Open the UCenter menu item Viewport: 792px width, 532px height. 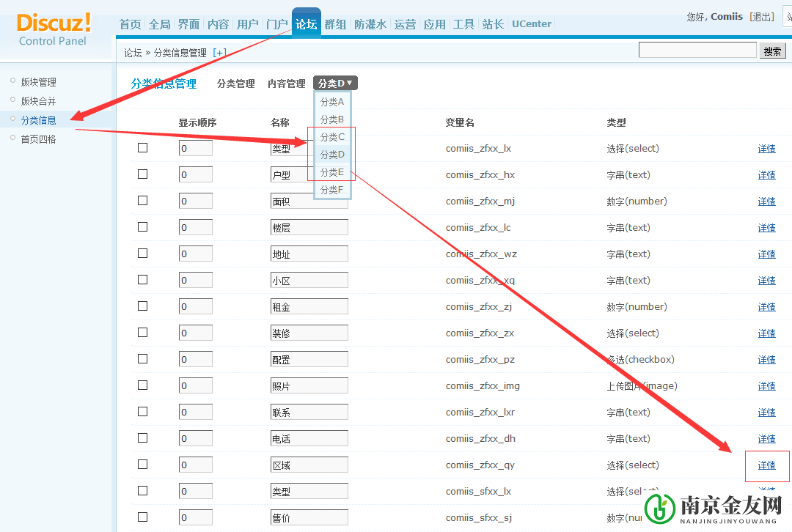[531, 23]
